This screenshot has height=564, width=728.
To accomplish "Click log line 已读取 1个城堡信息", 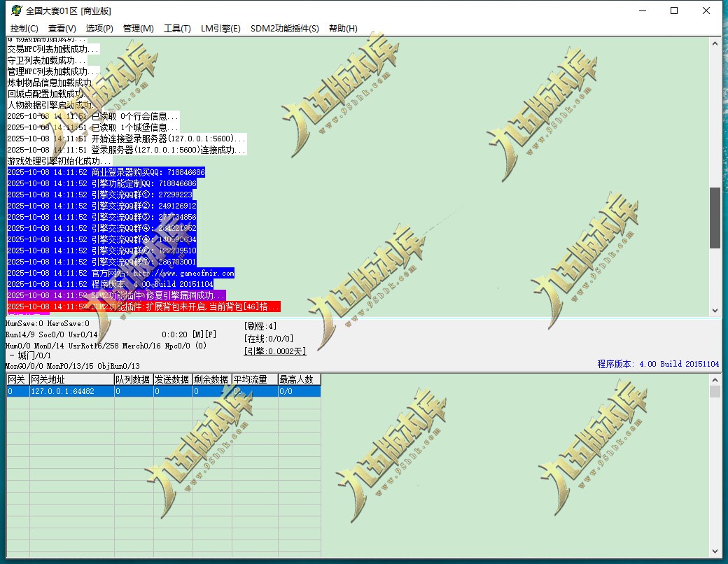I will tap(93, 127).
